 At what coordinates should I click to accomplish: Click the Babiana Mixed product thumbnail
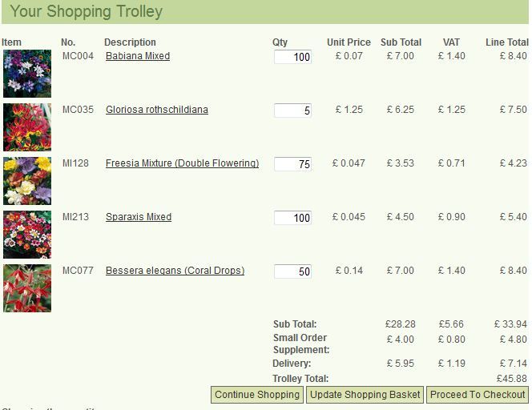(x=27, y=74)
